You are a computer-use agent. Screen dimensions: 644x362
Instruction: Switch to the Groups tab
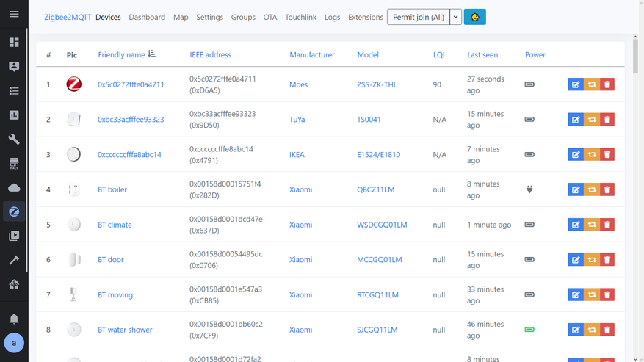coord(243,17)
